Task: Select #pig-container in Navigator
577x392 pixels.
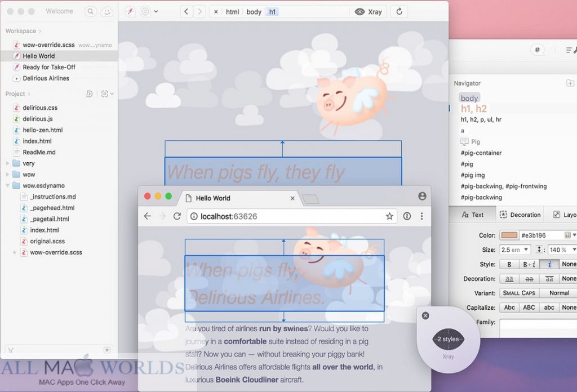Action: [481, 153]
